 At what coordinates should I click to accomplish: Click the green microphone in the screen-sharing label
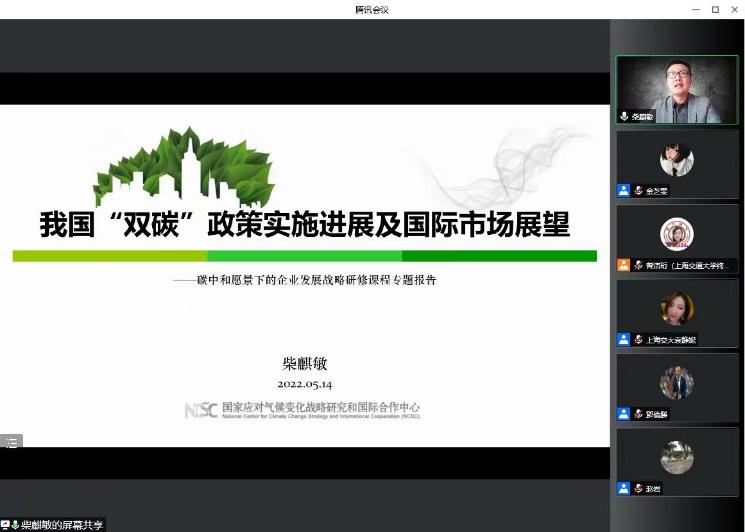pyautogui.click(x=15, y=524)
